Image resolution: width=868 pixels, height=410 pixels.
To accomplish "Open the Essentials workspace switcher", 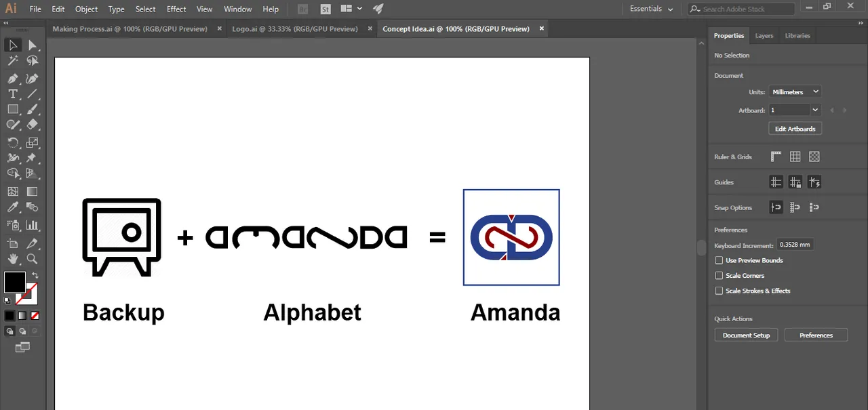I will [651, 9].
